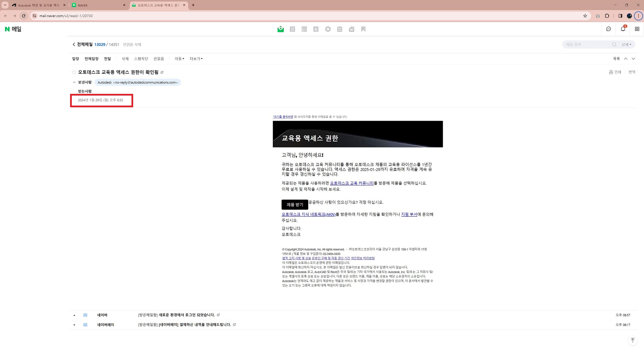Open 네이버페이 email in new window

(x=234, y=325)
